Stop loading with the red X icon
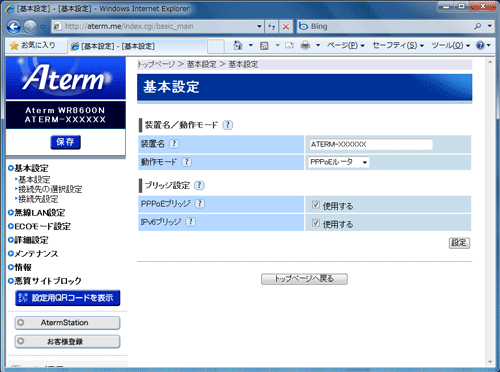The width and height of the screenshot is (500, 372). coord(286,26)
